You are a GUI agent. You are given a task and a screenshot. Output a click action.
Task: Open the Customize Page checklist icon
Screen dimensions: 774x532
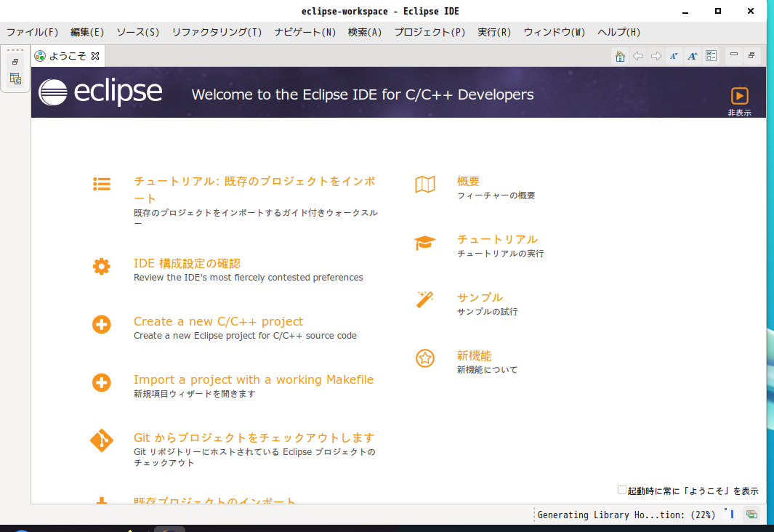tap(711, 56)
